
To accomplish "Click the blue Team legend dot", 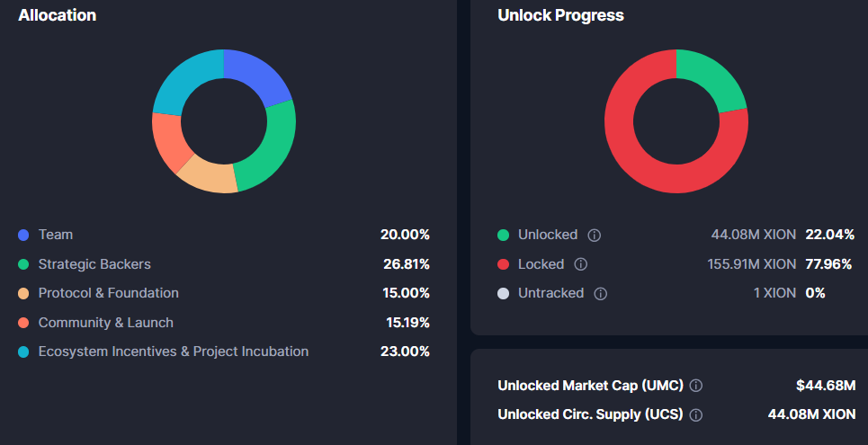I will tap(23, 235).
